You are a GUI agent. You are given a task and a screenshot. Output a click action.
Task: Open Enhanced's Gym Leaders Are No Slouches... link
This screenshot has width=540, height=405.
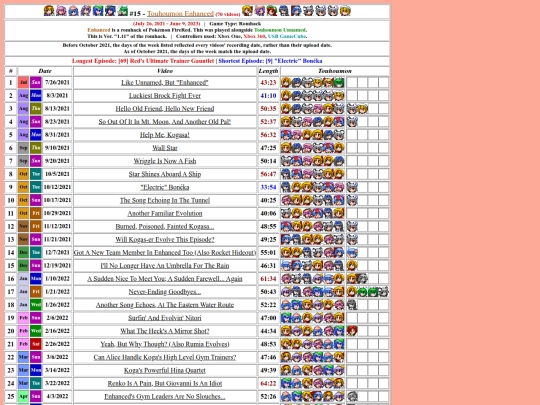[x=165, y=397]
